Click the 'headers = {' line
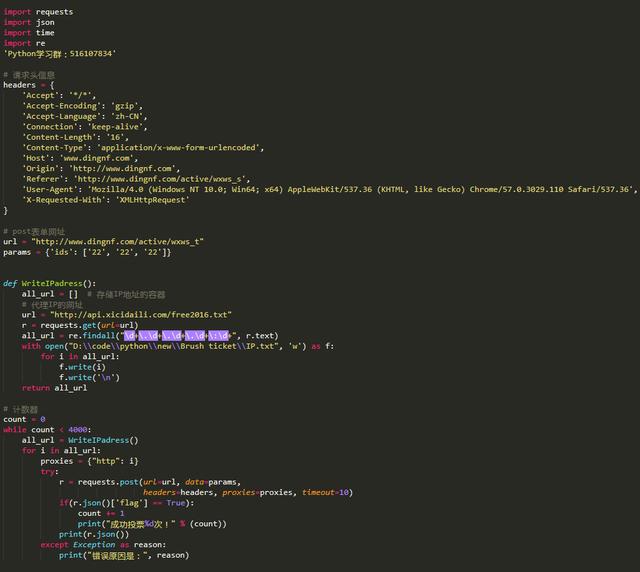Screen dimensions: 640x572 click(x=29, y=85)
